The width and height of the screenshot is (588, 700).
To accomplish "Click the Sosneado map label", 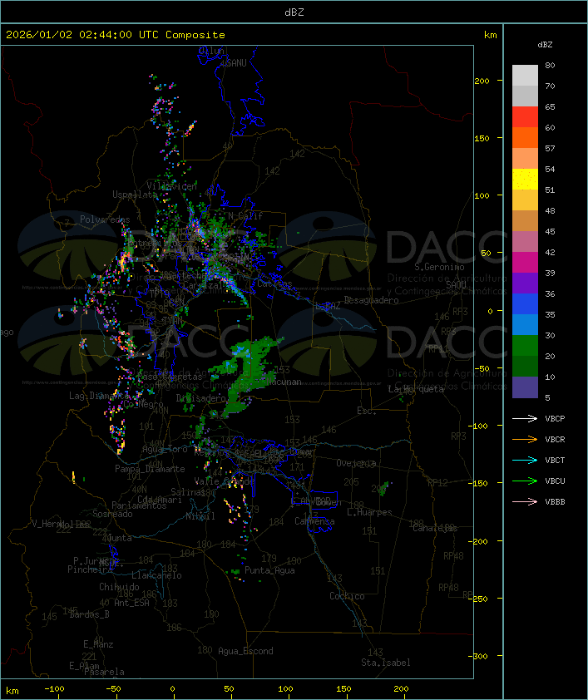I will click(112, 514).
